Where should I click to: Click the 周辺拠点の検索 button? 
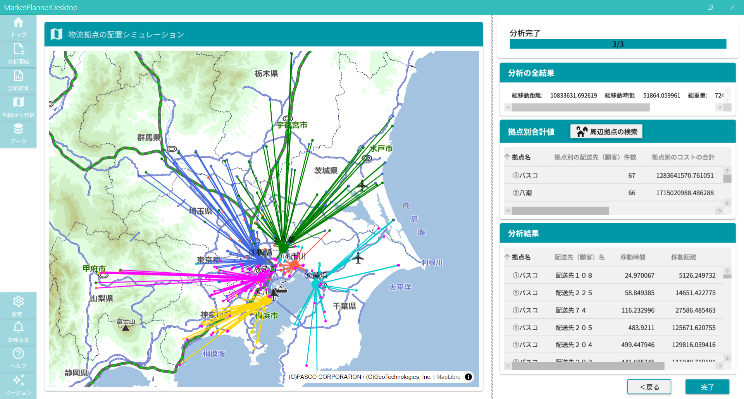[x=606, y=132]
